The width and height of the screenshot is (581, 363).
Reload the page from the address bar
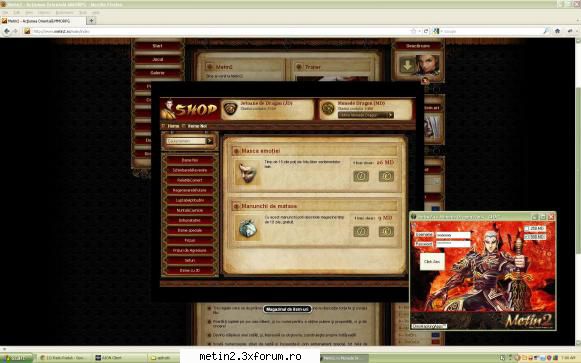point(426,31)
